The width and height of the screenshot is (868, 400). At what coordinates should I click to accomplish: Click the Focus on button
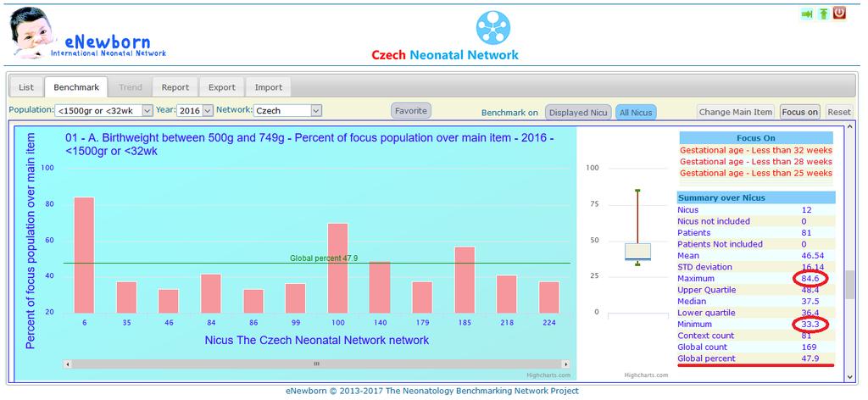pos(800,112)
